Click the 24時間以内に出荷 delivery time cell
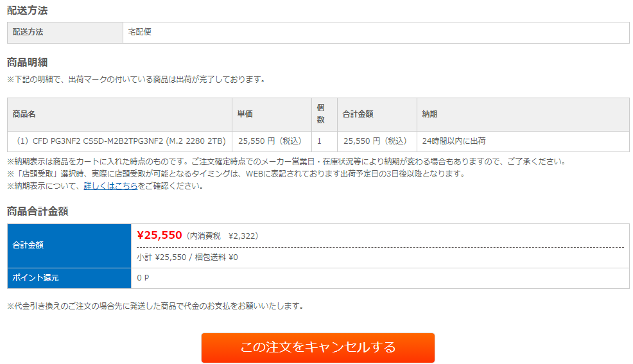Screen dimensions: 633x364 [454, 141]
